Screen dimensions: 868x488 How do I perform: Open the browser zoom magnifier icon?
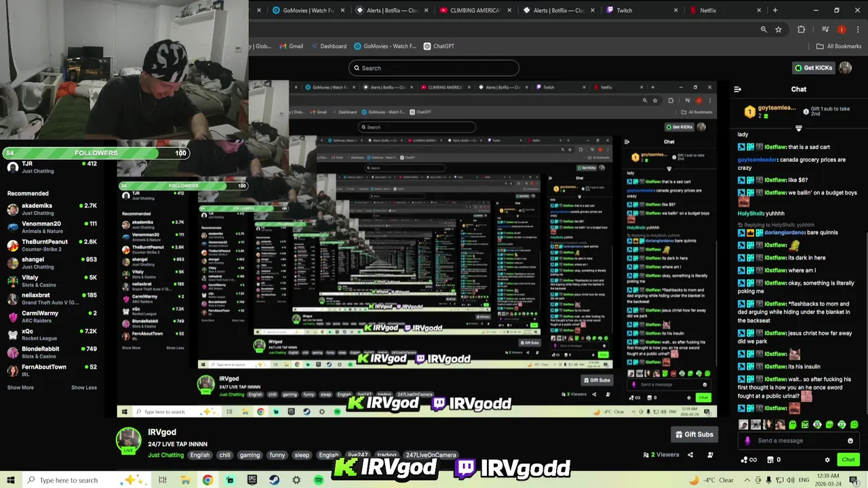click(x=764, y=29)
